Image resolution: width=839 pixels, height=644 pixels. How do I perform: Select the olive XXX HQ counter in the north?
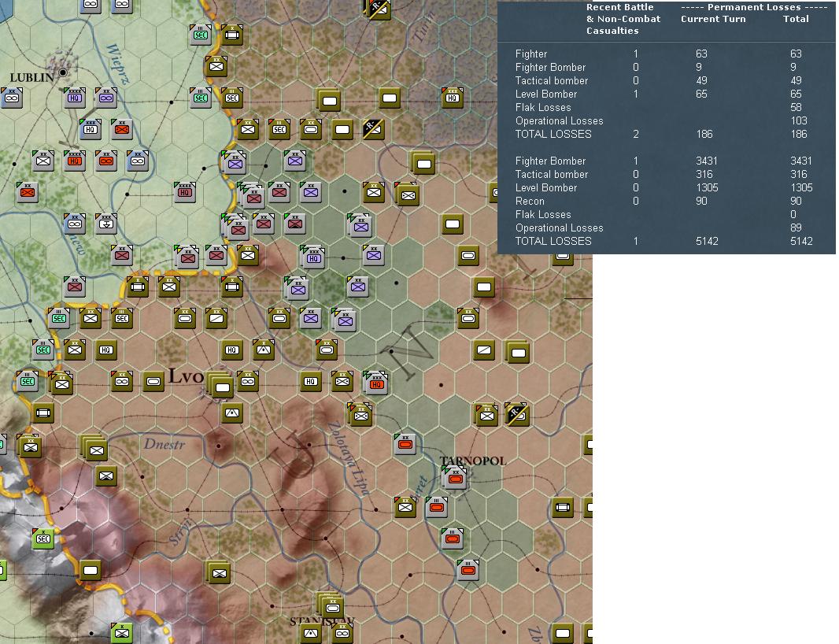452,98
